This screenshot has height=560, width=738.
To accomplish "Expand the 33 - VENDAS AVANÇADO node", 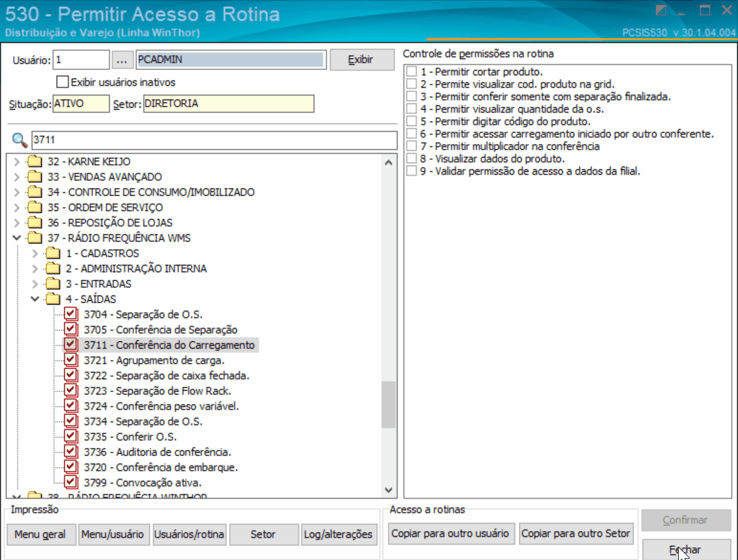I will 17,177.
